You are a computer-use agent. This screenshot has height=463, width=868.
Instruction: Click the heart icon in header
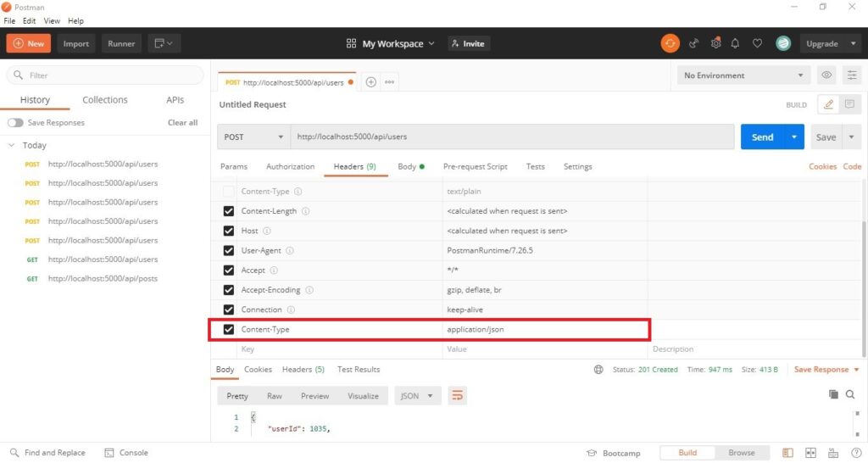point(757,43)
